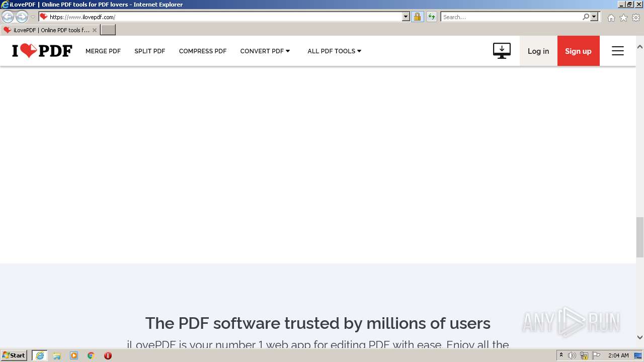Screen dimensions: 644x362
Task: Click Internet Explorer taskbar icon
Action: pyautogui.click(x=40, y=355)
